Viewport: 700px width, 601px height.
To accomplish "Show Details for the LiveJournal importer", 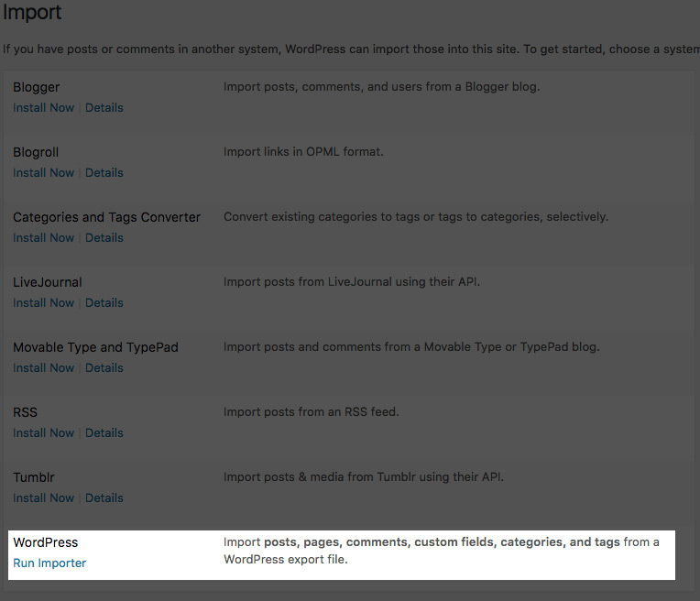I will click(x=104, y=302).
